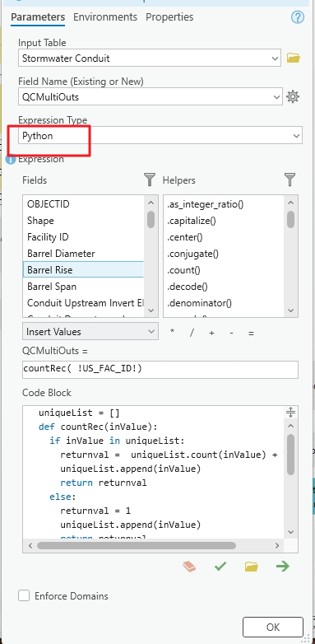
Task: Select Barrel Rise field
Action: coord(84,270)
